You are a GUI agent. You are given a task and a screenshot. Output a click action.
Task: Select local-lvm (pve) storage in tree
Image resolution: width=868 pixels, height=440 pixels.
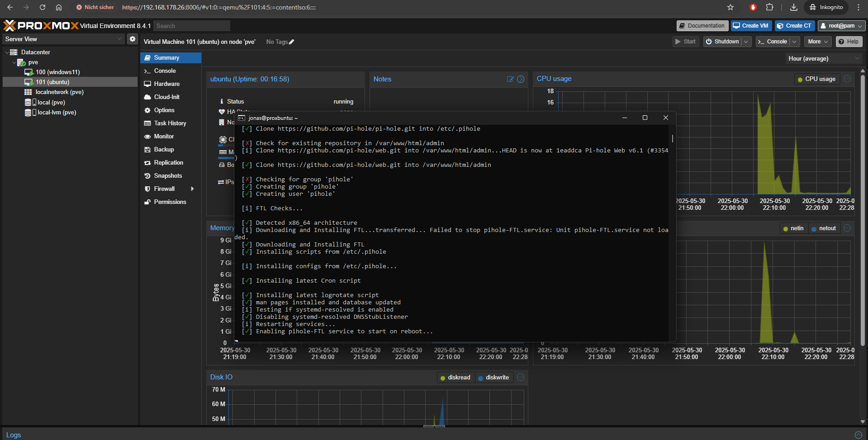tap(70, 113)
